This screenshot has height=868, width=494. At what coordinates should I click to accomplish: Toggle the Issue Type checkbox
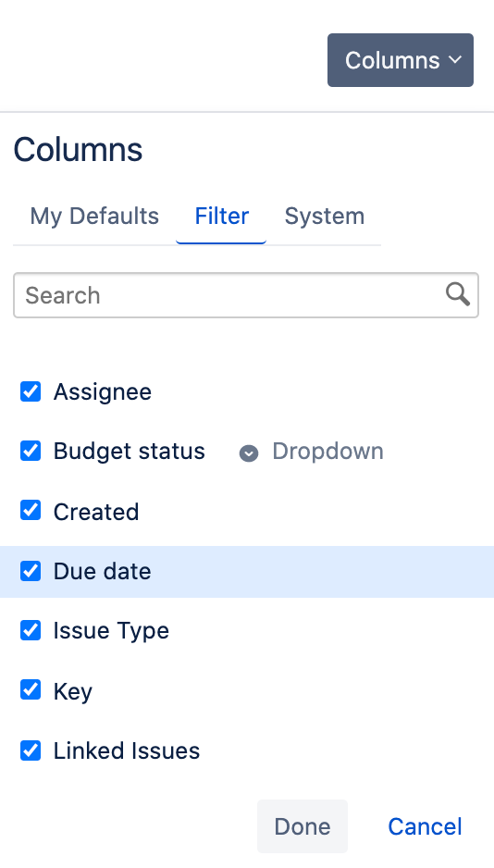31,630
